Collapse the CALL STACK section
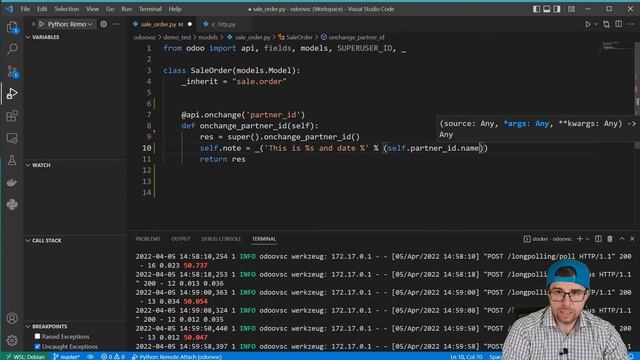The height and width of the screenshot is (360, 640). tap(43, 240)
